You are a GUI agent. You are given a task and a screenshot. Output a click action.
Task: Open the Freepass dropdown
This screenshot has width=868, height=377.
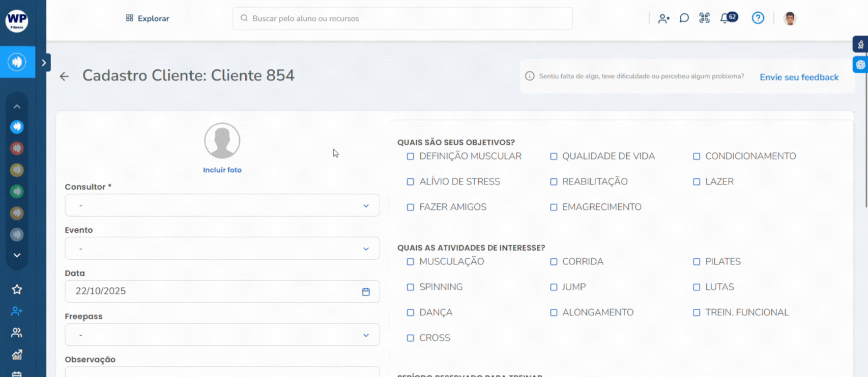point(222,335)
